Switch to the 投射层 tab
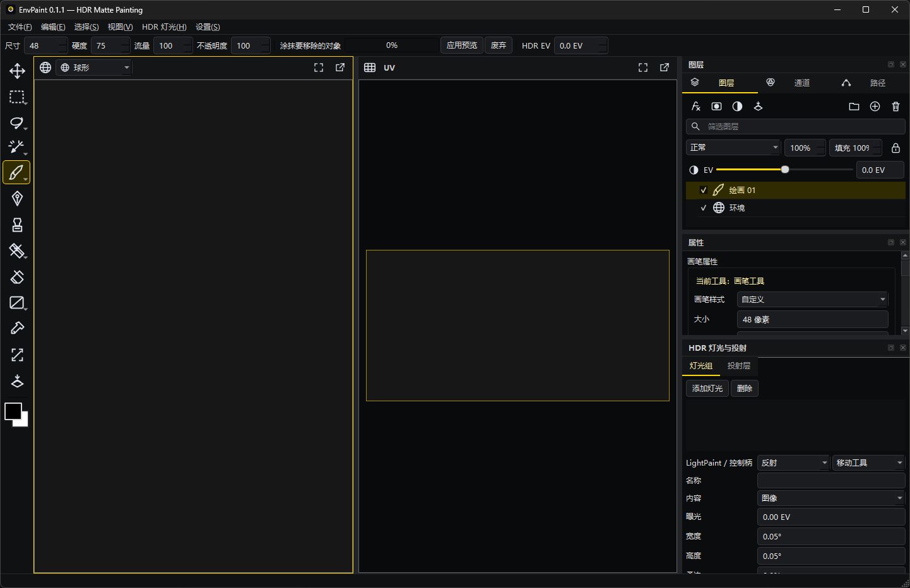910x588 pixels. pos(739,366)
